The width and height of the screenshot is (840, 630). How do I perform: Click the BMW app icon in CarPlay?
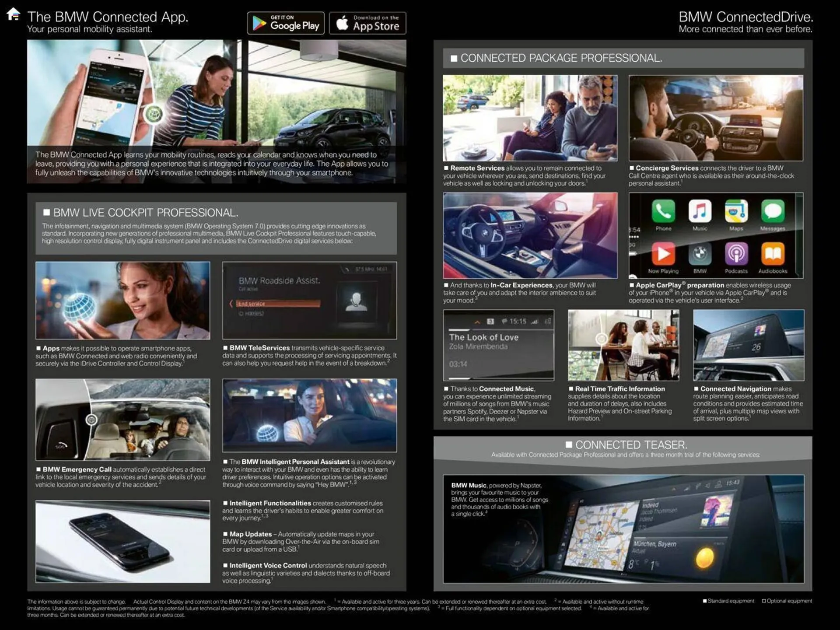point(700,255)
